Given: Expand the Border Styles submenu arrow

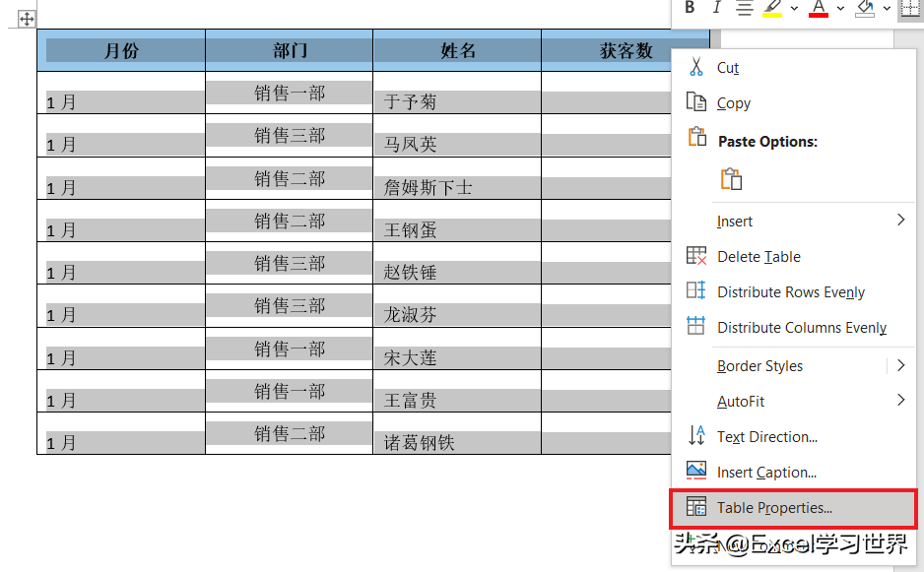Looking at the screenshot, I should tap(901, 365).
